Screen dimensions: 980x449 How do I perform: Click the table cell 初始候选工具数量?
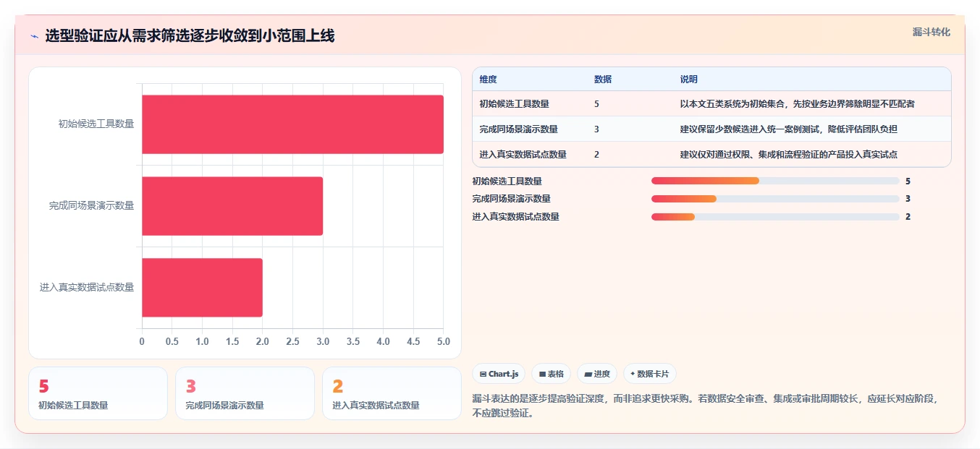(x=514, y=104)
